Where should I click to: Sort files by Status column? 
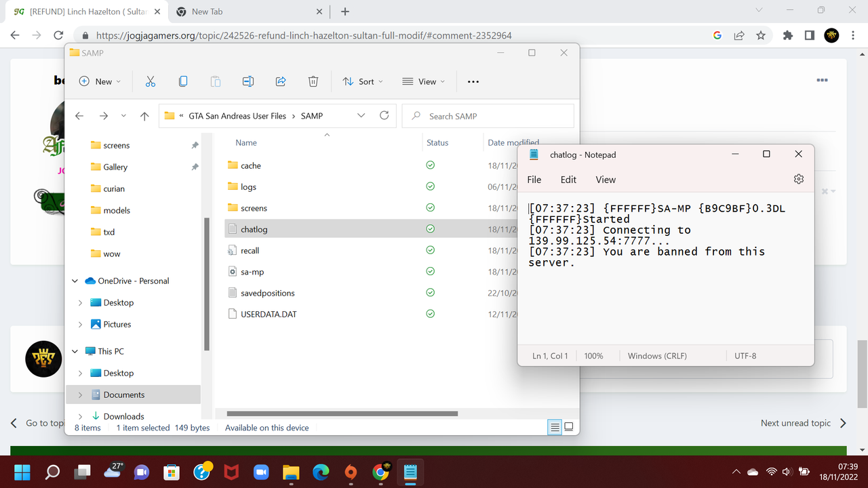pos(437,142)
